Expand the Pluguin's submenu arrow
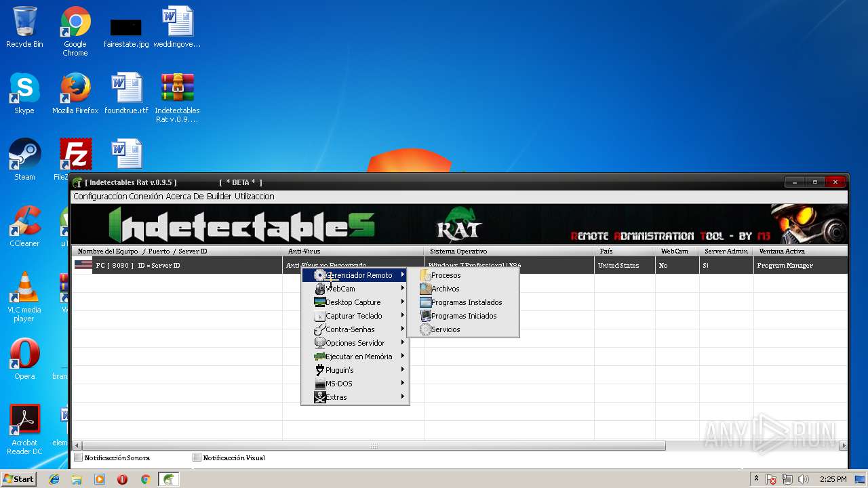 click(x=403, y=370)
